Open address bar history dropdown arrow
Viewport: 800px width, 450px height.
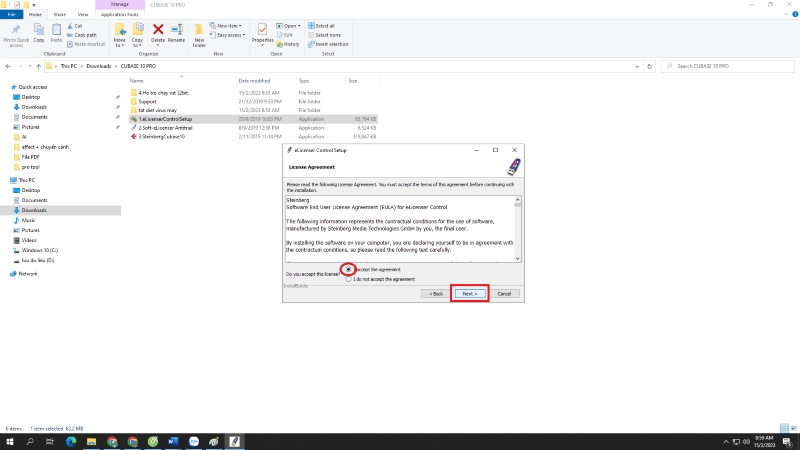637,66
